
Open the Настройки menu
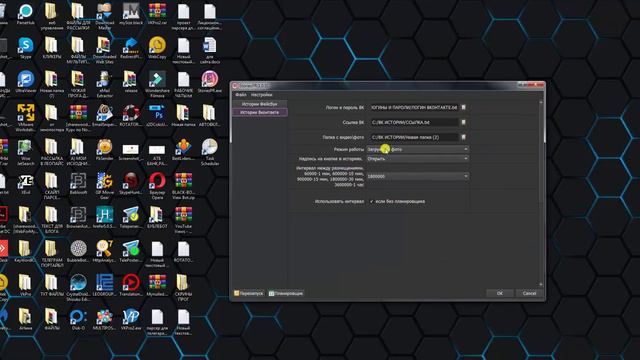(261, 95)
